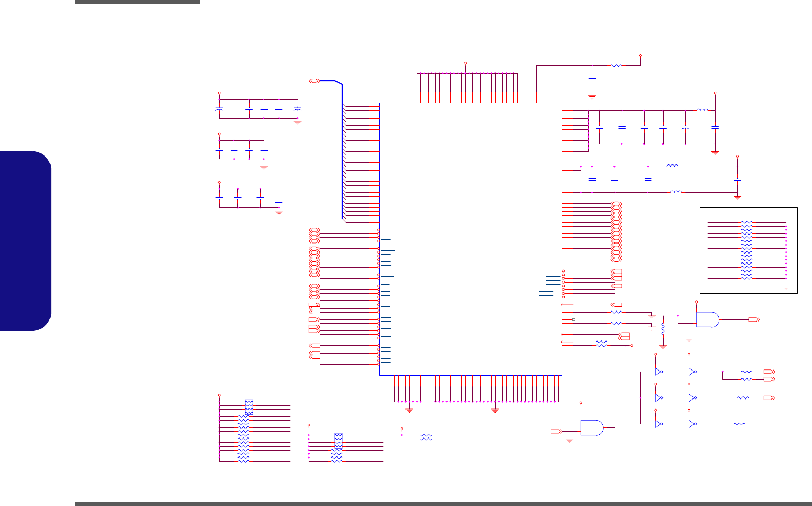812x506 pixels.
Task: Click the blue bus connector port symbol
Action: point(314,81)
